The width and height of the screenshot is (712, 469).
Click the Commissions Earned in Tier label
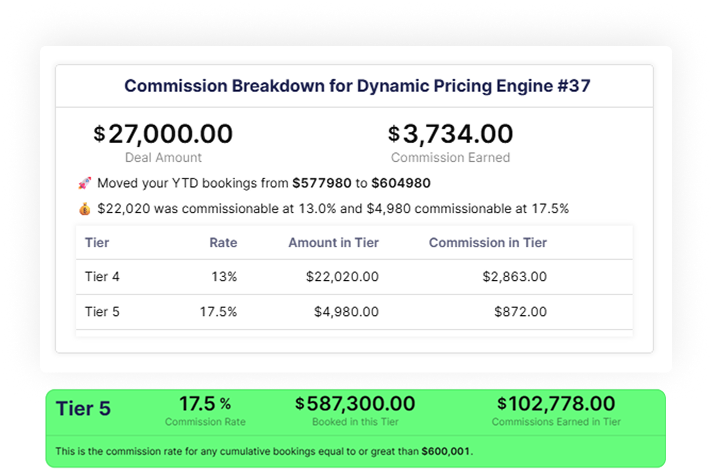[x=556, y=422]
